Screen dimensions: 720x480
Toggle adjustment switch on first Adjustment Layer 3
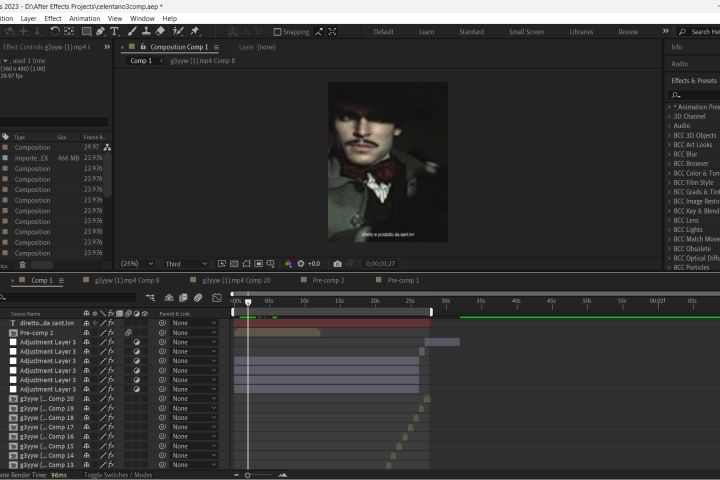(x=137, y=342)
